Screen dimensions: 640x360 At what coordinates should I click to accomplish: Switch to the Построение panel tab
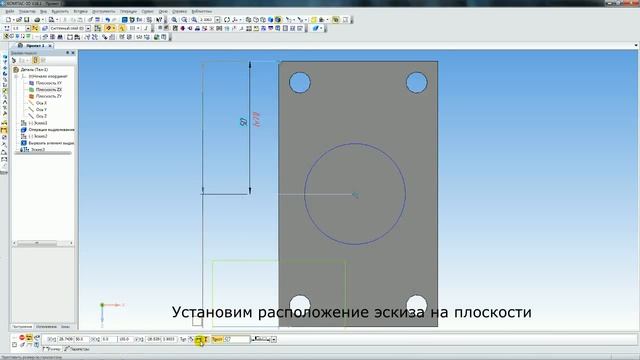point(22,327)
